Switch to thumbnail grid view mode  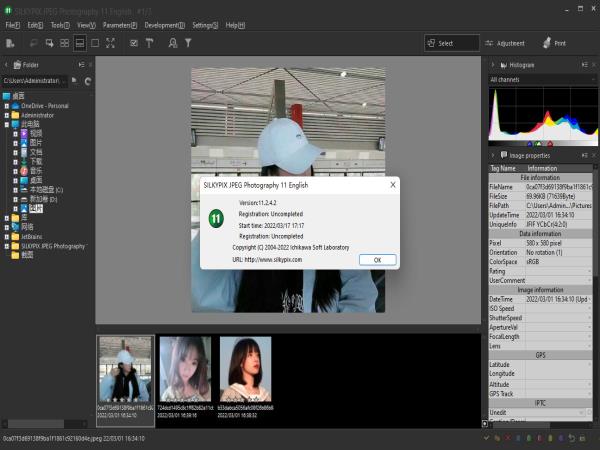coord(64,43)
